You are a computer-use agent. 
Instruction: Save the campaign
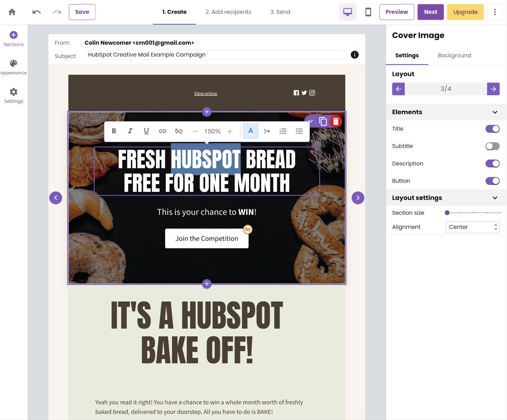point(82,12)
